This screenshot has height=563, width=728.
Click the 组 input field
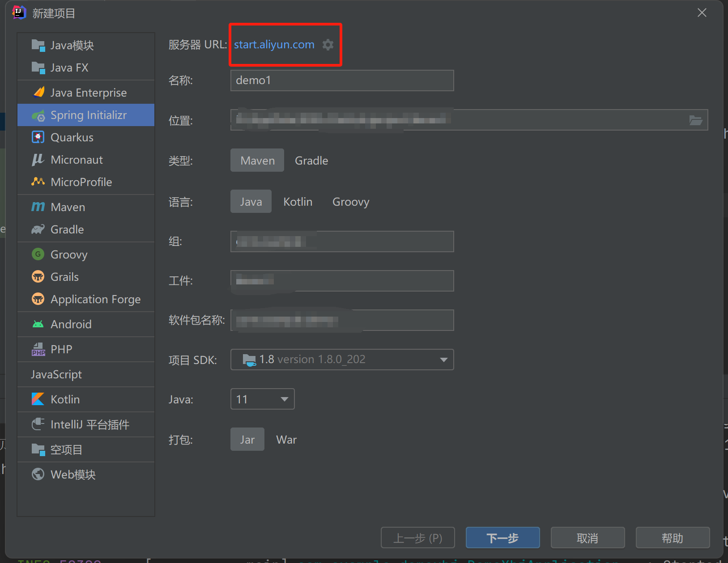coord(342,241)
